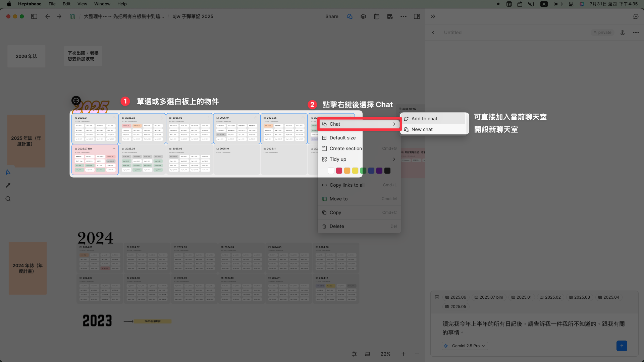
Task: Expand the Chat submenu chevron in context menu
Action: tap(394, 124)
